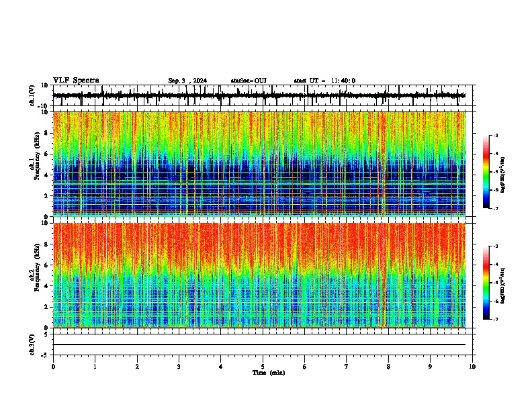
Task: Click time axis tick label "5"
Action: coord(263,367)
